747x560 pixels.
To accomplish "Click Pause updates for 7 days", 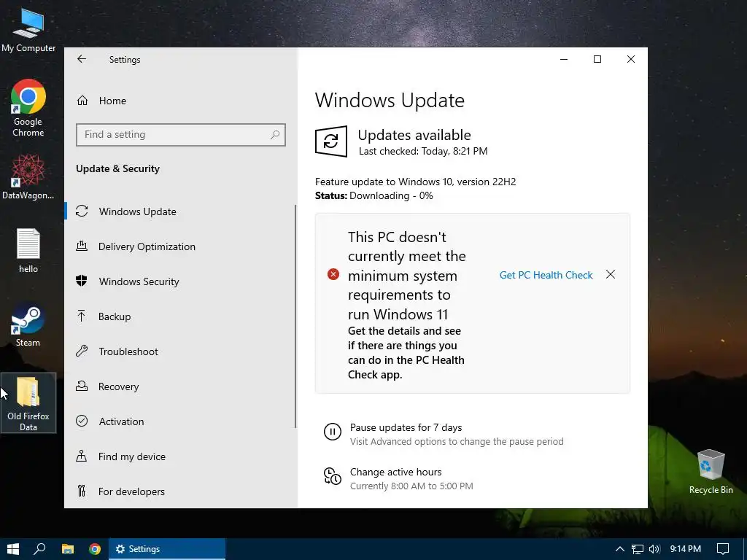I will click(406, 427).
